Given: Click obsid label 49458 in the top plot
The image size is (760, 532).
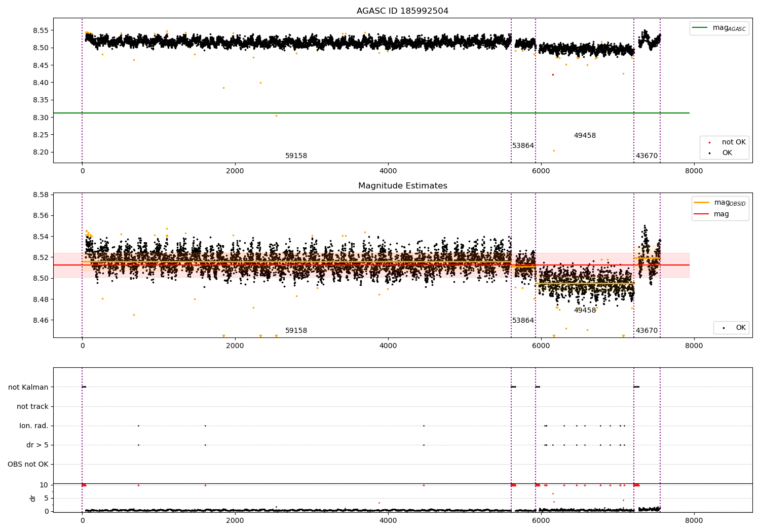Looking at the screenshot, I should tap(585, 136).
